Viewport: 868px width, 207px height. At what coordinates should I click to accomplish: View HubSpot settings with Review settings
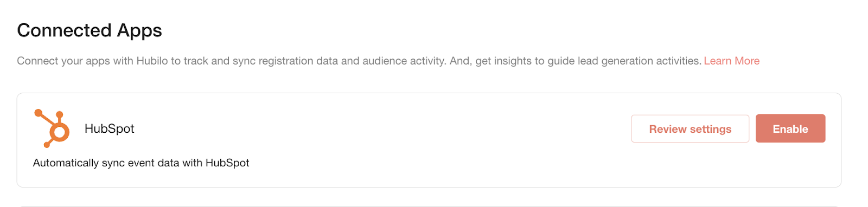(x=690, y=128)
